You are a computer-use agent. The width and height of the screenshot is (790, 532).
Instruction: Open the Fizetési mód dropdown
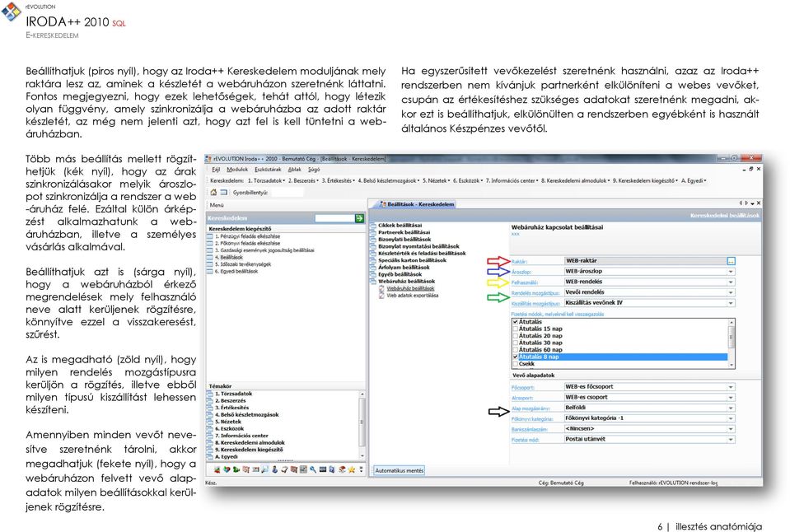point(731,440)
